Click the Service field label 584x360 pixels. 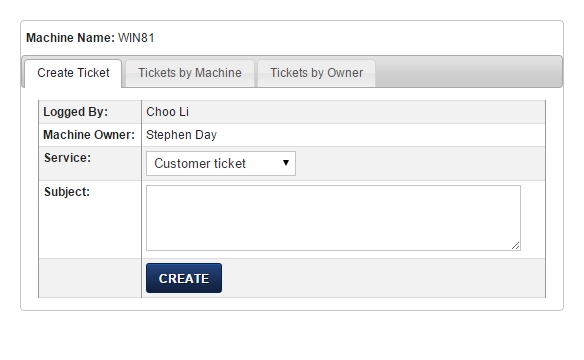tap(67, 158)
